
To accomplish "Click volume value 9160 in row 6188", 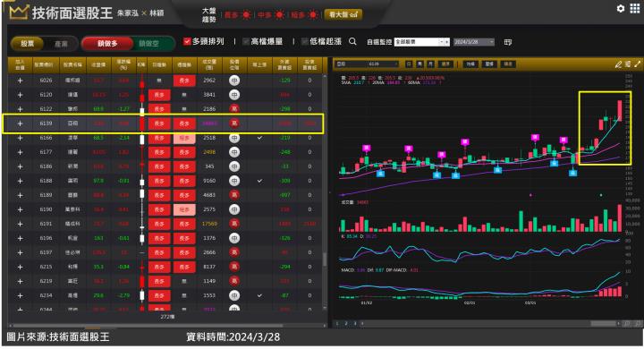I will [209, 181].
